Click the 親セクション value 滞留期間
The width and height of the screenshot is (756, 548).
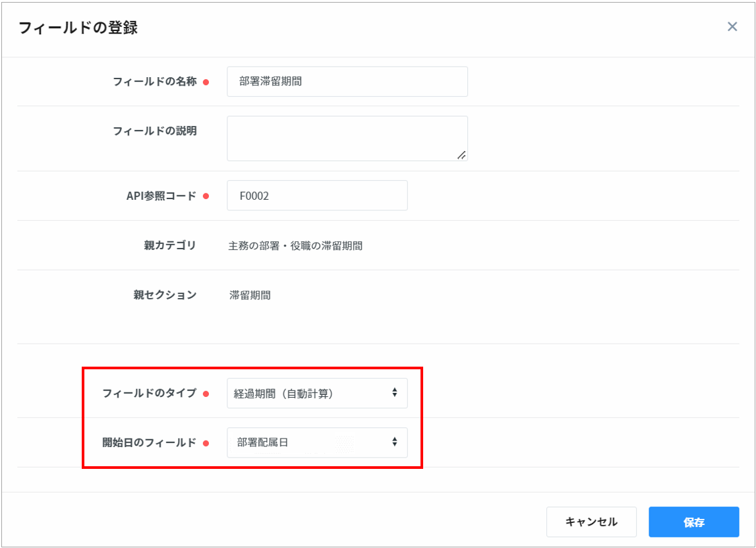[x=250, y=295]
